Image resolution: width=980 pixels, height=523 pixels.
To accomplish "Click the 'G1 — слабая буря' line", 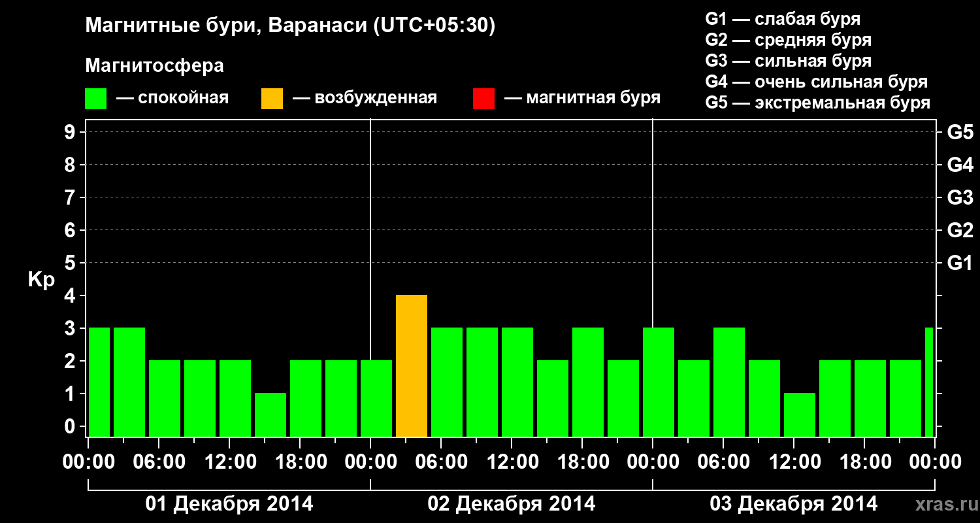I will [783, 18].
